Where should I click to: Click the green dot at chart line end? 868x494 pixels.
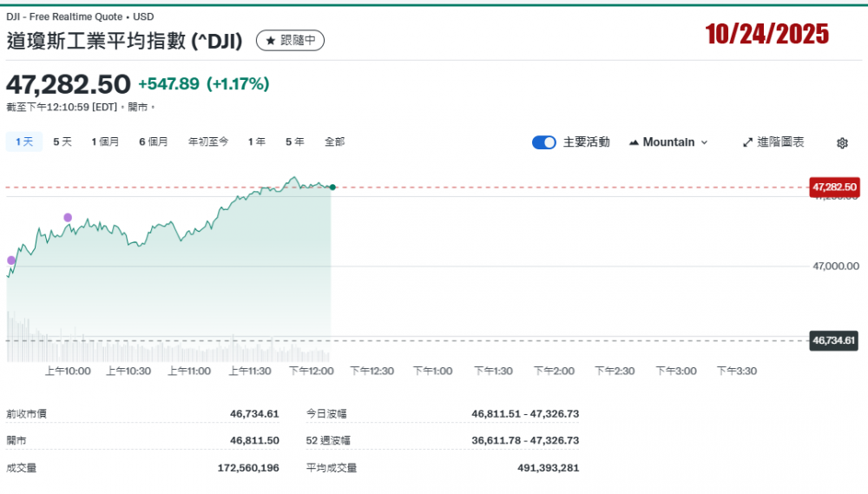pyautogui.click(x=332, y=188)
